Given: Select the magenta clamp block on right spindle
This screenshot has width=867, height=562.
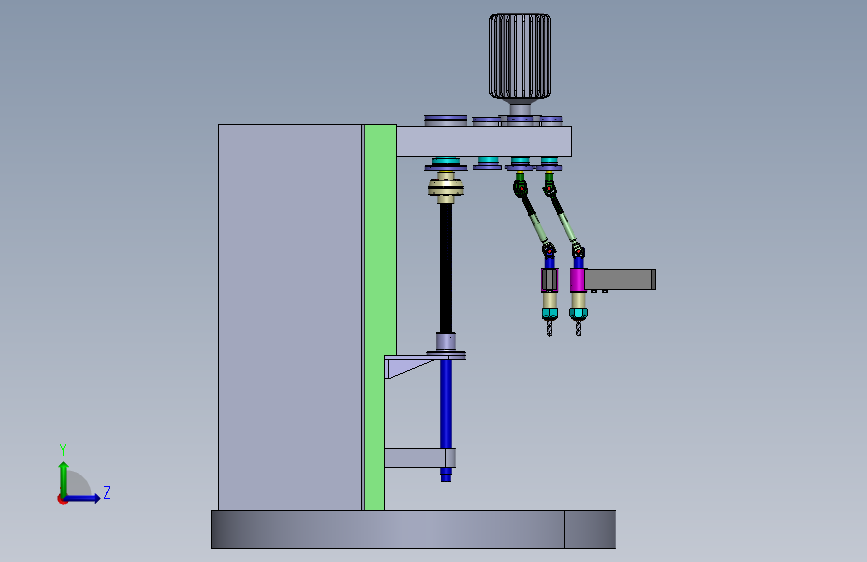Looking at the screenshot, I should coord(577,280).
